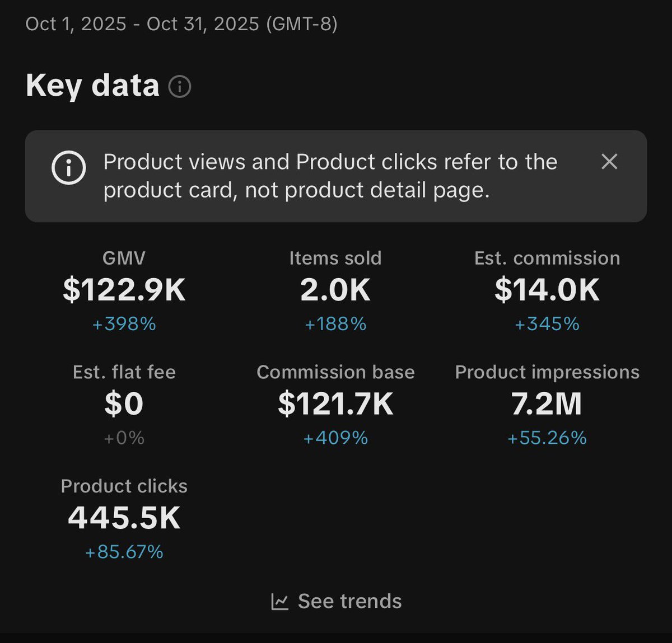Image resolution: width=672 pixels, height=643 pixels.
Task: Click the +409% commission base change
Action: pos(335,438)
